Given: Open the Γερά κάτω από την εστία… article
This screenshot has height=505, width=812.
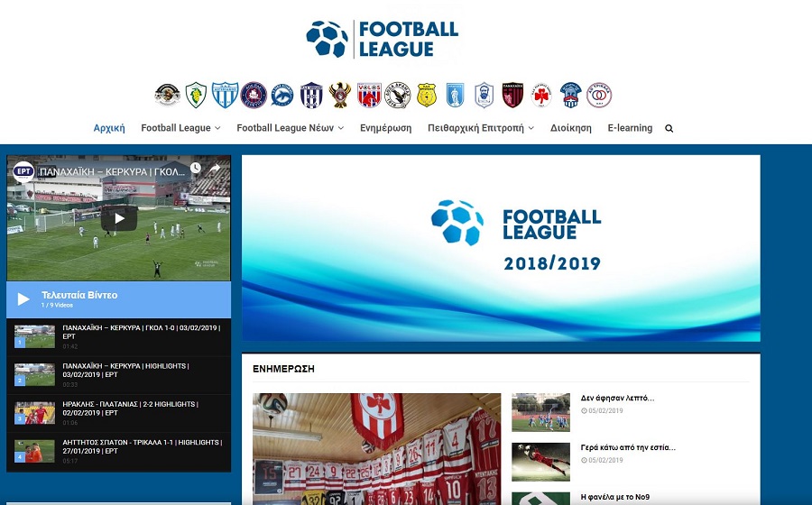Looking at the screenshot, I should point(628,447).
